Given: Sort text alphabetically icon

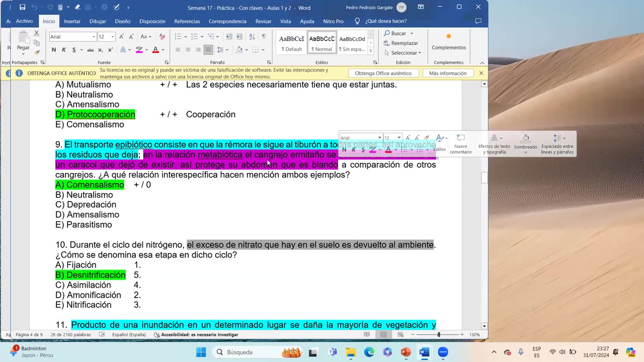Looking at the screenshot, I should pos(252,37).
